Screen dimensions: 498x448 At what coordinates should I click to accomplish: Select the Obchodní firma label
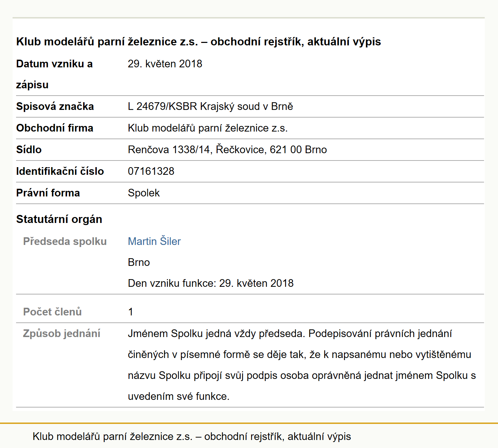pos(54,128)
